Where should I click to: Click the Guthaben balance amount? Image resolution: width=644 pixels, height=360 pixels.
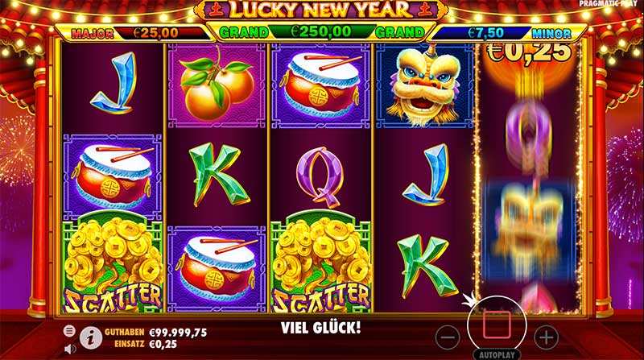pyautogui.click(x=178, y=333)
